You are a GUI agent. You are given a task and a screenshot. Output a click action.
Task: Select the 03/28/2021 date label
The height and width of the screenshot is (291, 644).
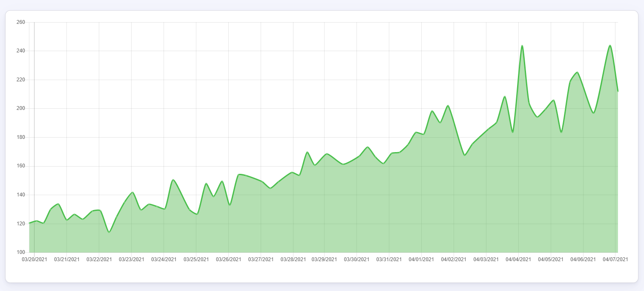pyautogui.click(x=293, y=259)
